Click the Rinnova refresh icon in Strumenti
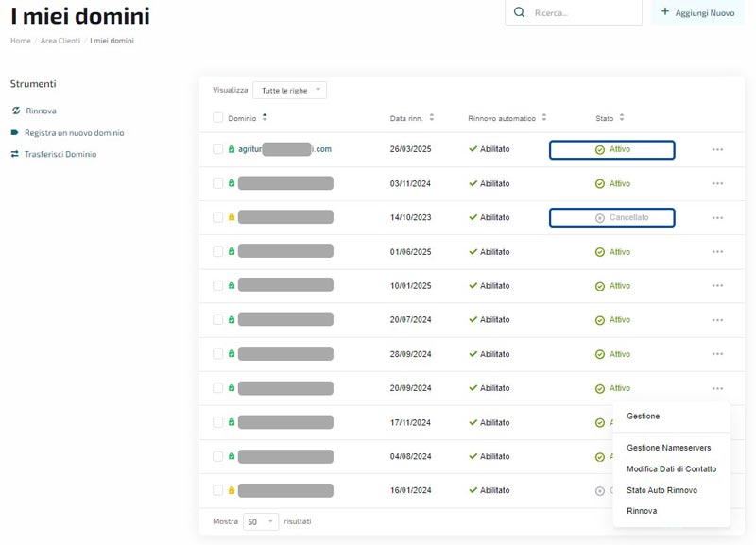756x545 pixels. 15,111
